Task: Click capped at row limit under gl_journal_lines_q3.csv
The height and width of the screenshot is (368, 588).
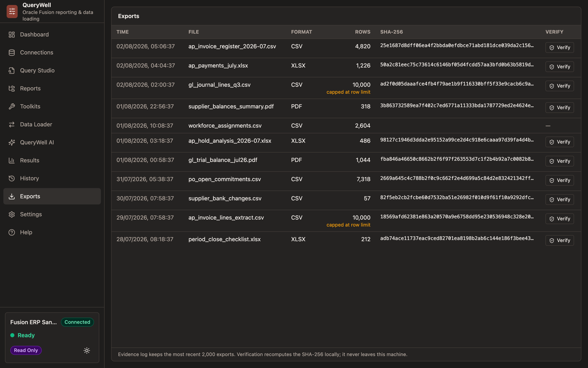Action: point(348,92)
